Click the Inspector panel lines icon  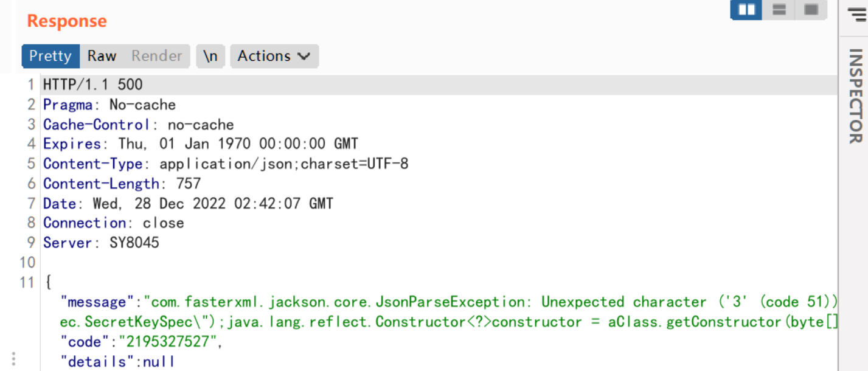(x=856, y=13)
